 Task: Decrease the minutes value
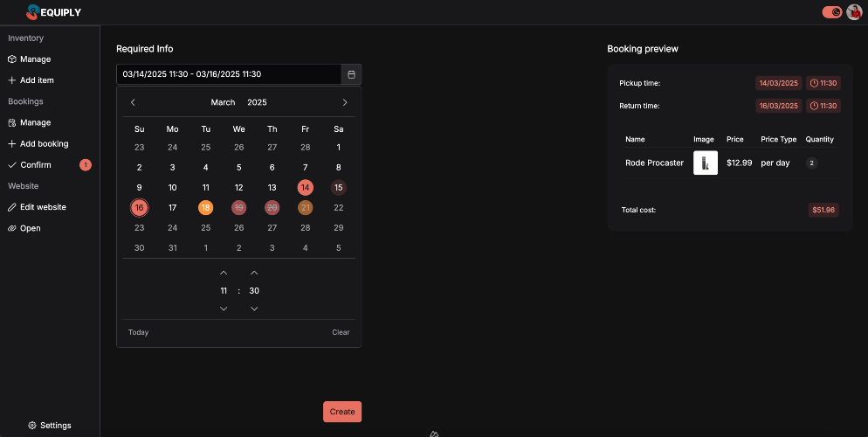pyautogui.click(x=254, y=309)
